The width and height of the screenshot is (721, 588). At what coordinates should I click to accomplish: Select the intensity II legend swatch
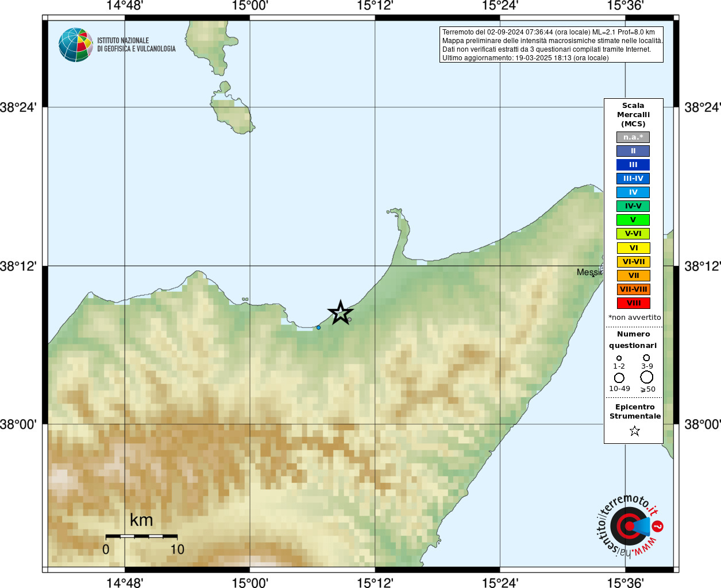(633, 151)
